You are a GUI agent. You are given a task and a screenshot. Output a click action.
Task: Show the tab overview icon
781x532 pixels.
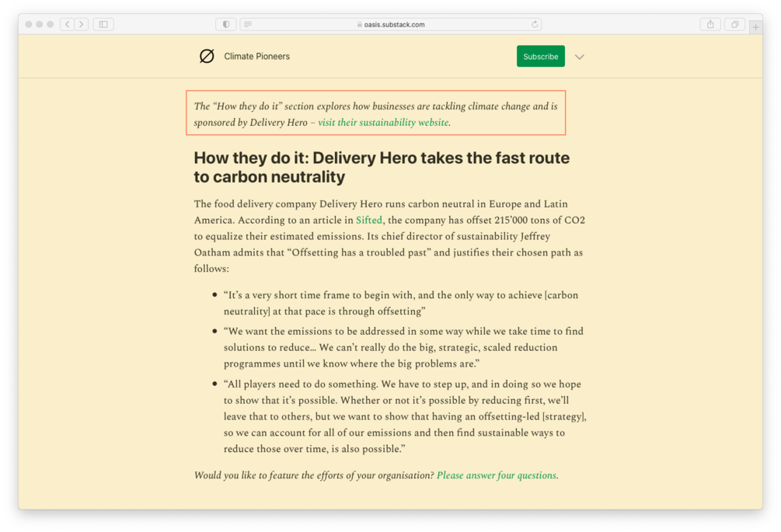(x=734, y=24)
